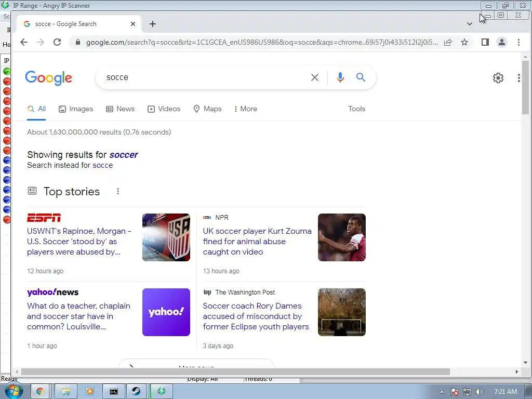Open Yahoo News teacher chaplain story
The image size is (532, 399).
tap(79, 316)
